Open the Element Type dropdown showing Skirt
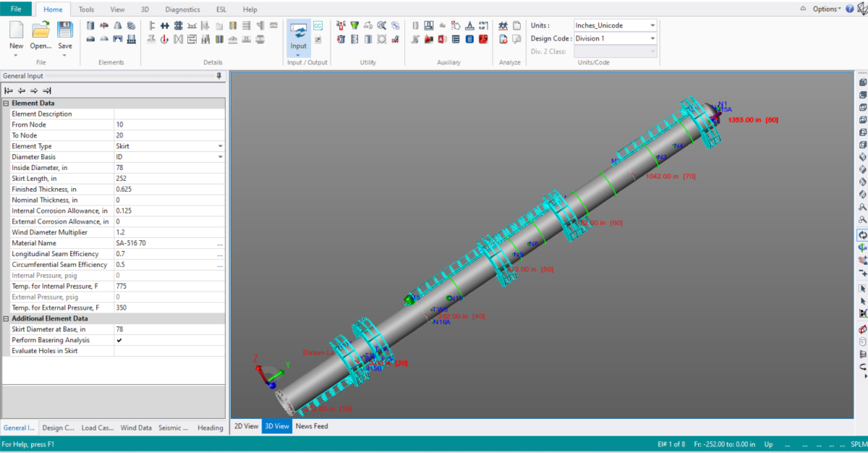Screen dimensions: 868x453 (x=221, y=145)
